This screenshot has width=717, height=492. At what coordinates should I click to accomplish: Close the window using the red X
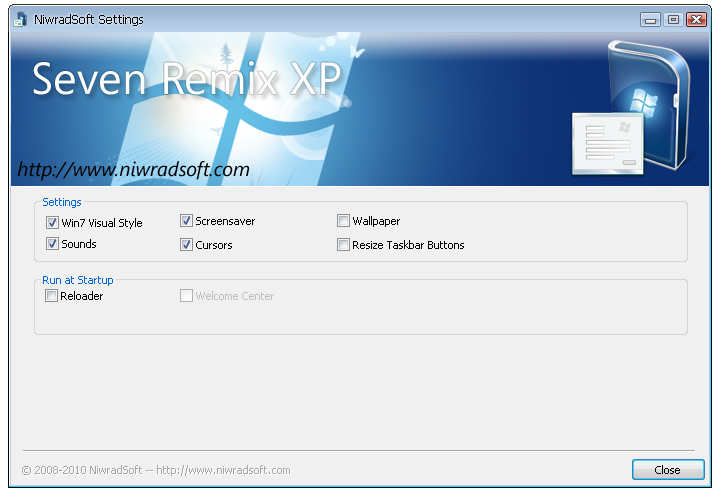click(x=696, y=20)
